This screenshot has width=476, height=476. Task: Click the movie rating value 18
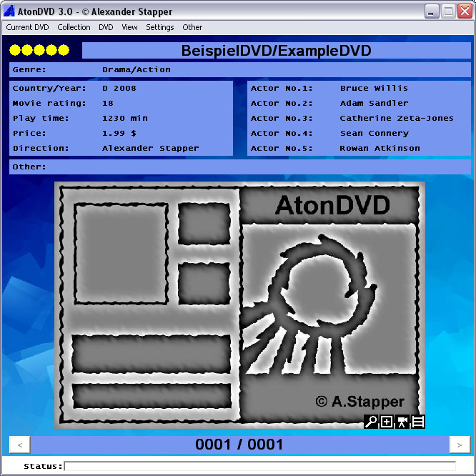pyautogui.click(x=108, y=103)
